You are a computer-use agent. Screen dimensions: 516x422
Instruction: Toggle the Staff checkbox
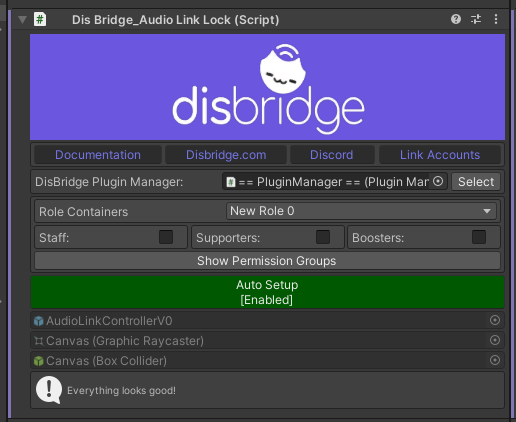(166, 237)
